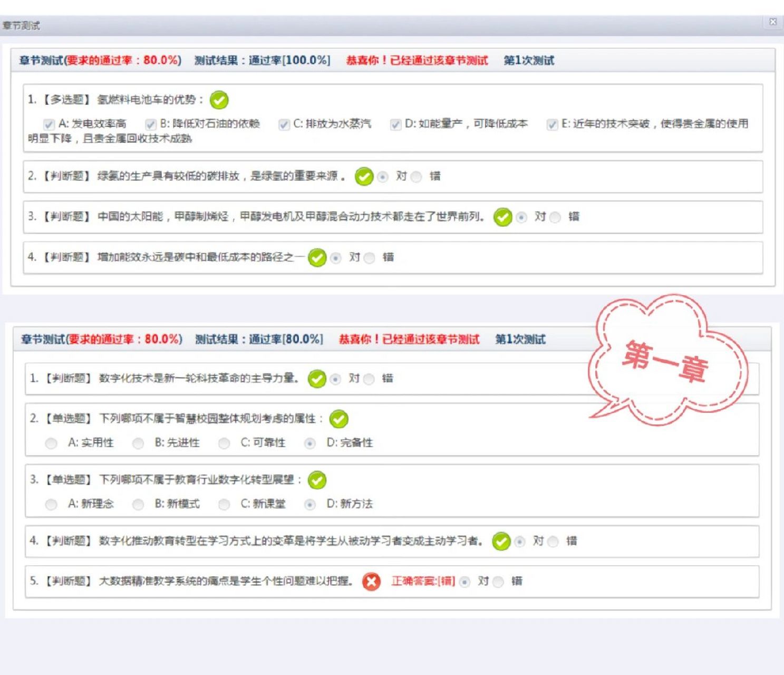
Task: Choose option C: 可靠性
Action: pyautogui.click(x=224, y=443)
